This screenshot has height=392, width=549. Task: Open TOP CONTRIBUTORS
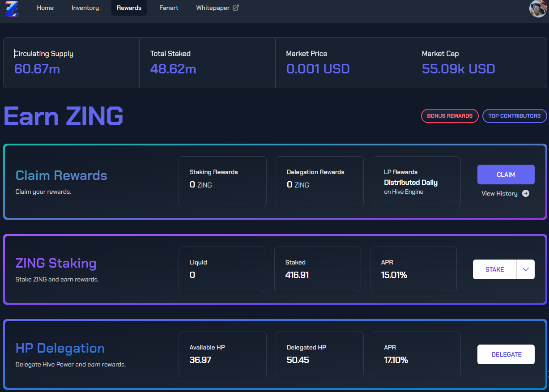coord(515,116)
